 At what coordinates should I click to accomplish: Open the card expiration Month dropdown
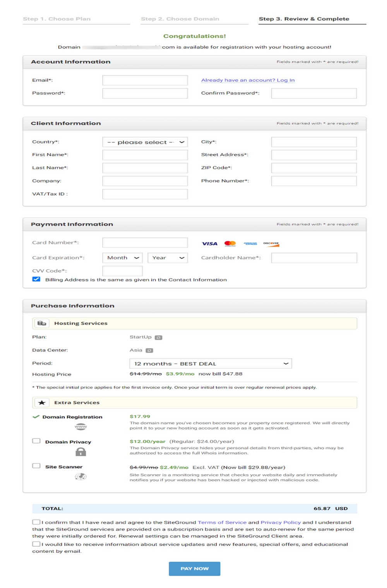coord(123,258)
